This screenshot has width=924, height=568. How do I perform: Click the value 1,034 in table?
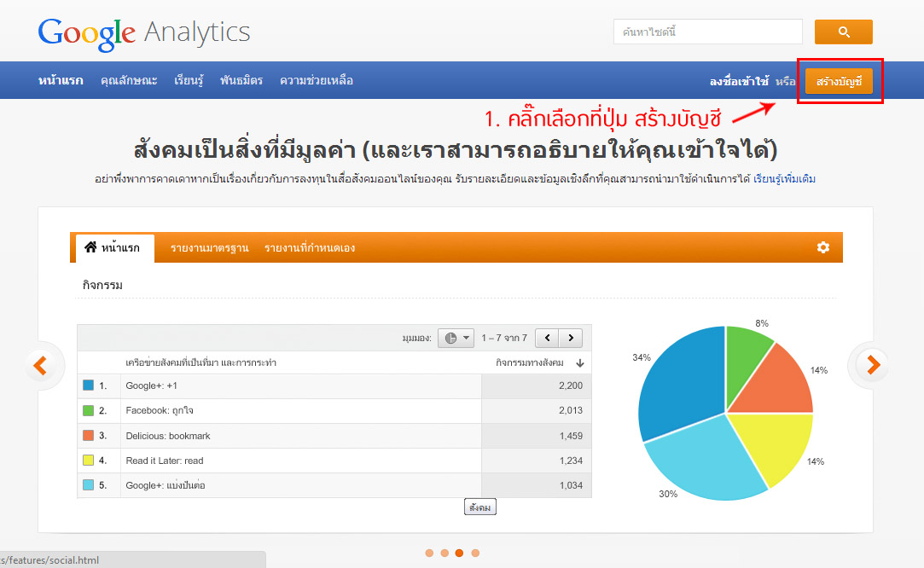[x=571, y=485]
